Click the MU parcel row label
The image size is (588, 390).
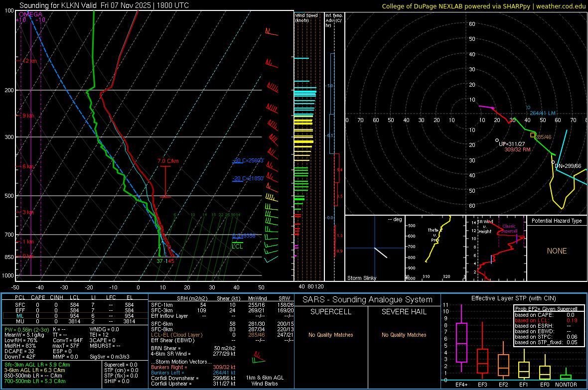pos(20,321)
